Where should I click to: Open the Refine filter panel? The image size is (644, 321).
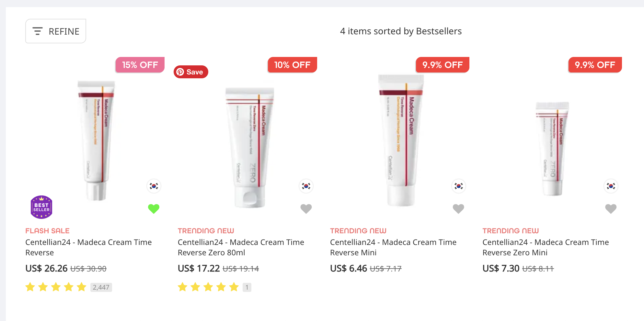pos(56,31)
